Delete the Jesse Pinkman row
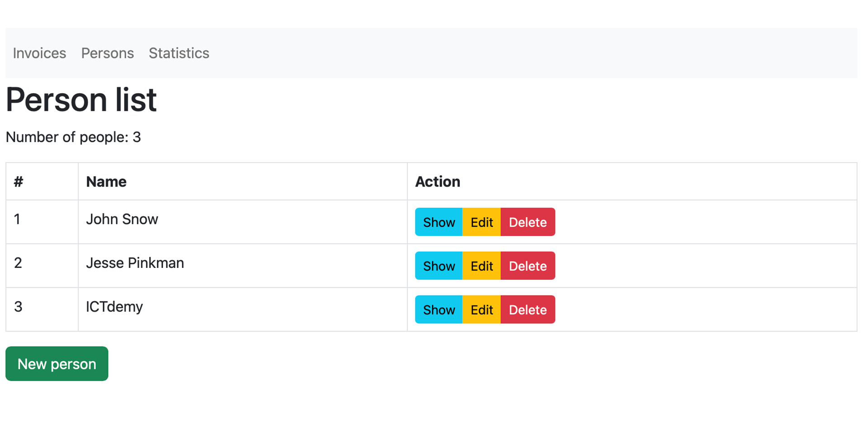This screenshot has width=868, height=425. click(x=528, y=266)
